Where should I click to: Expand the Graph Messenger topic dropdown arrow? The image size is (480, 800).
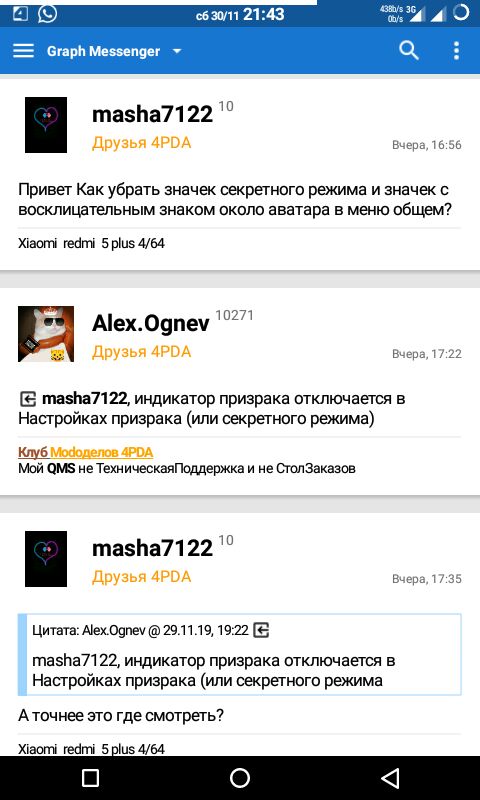177,51
